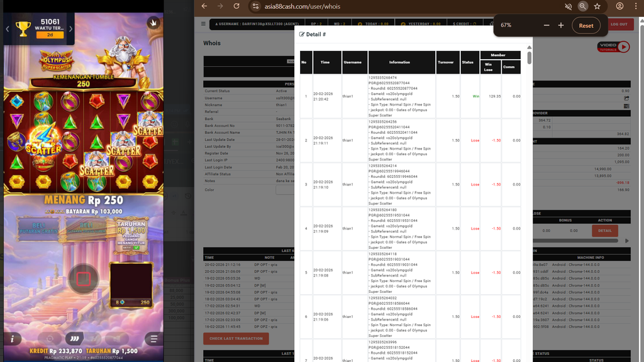The image size is (644, 362).
Task: Click the password-hidden eye icon in address bar
Action: [569, 6]
